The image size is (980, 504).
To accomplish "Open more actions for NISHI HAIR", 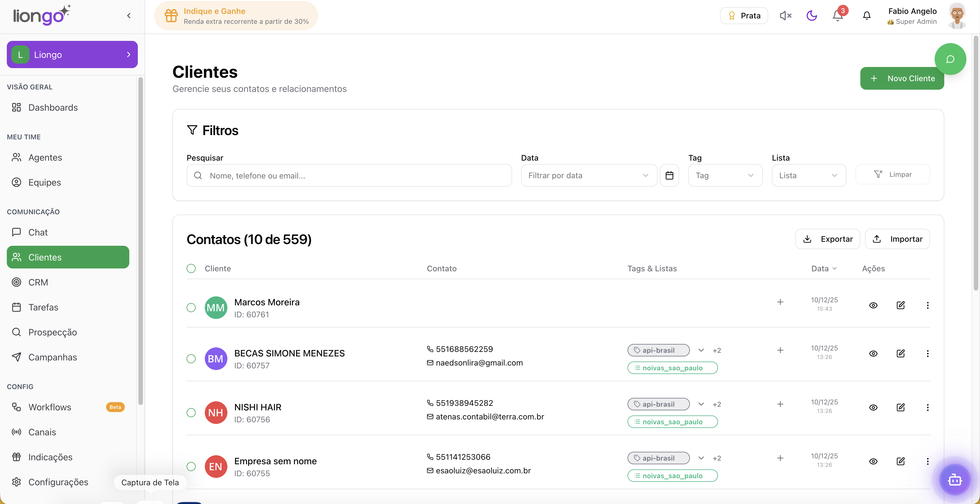I will 928,407.
